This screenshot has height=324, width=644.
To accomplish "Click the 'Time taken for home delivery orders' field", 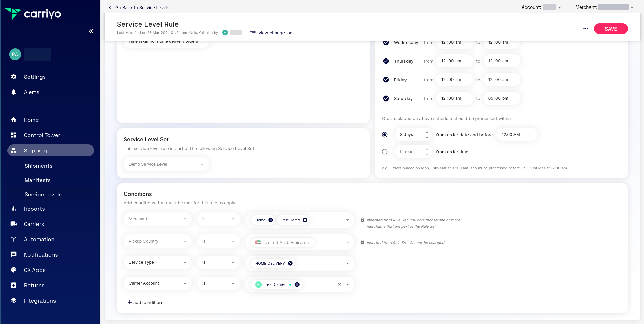I will click(167, 44).
